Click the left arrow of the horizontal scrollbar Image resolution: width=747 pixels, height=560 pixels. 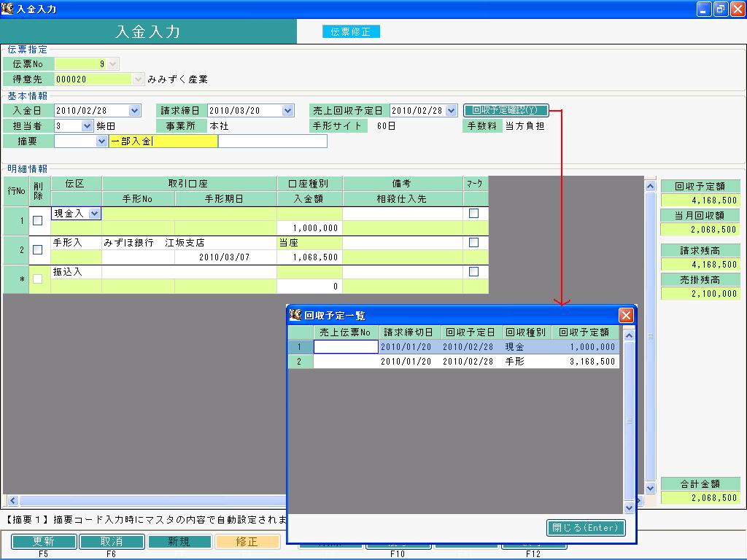(x=13, y=500)
